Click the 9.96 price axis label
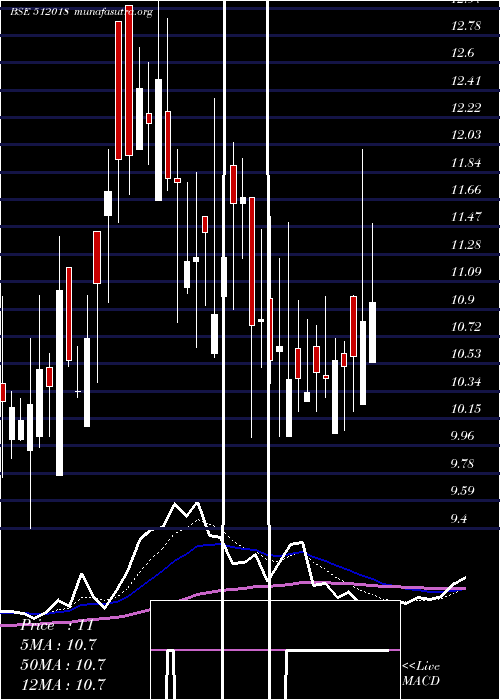Screen dimensions: 500x700 click(x=463, y=436)
